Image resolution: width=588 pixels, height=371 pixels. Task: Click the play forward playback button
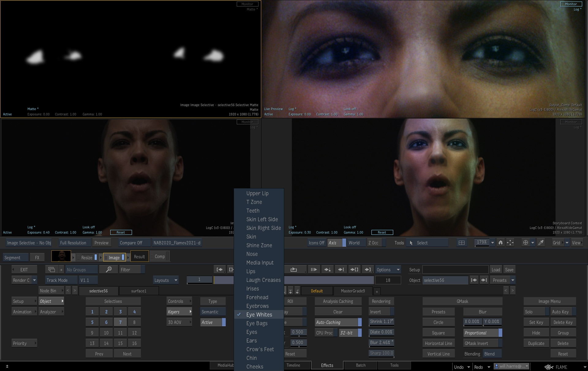(314, 269)
